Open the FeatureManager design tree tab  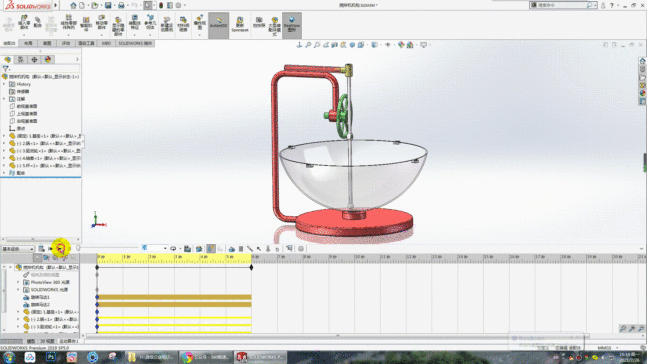(x=7, y=59)
